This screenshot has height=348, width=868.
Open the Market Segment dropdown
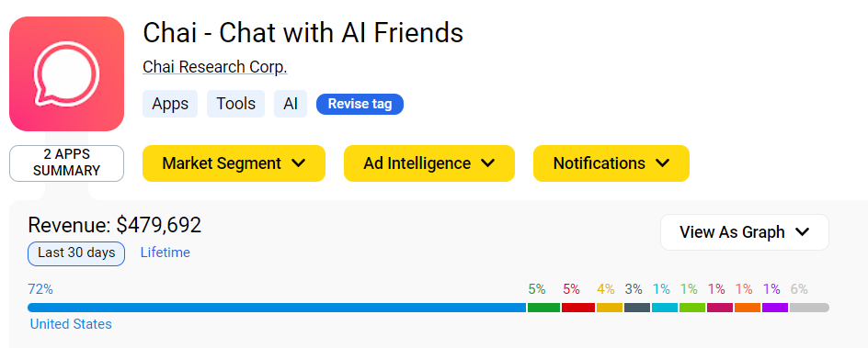(234, 163)
